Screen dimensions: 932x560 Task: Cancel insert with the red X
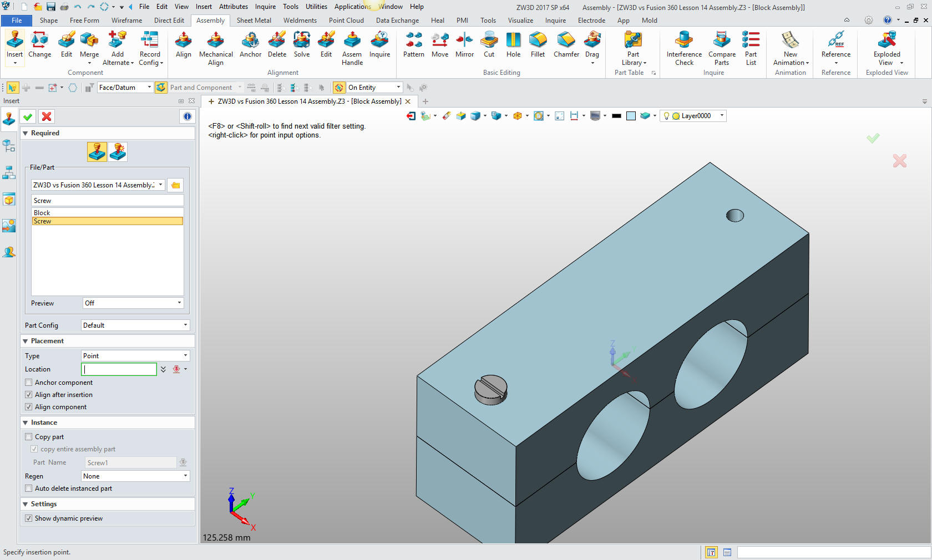click(x=47, y=116)
